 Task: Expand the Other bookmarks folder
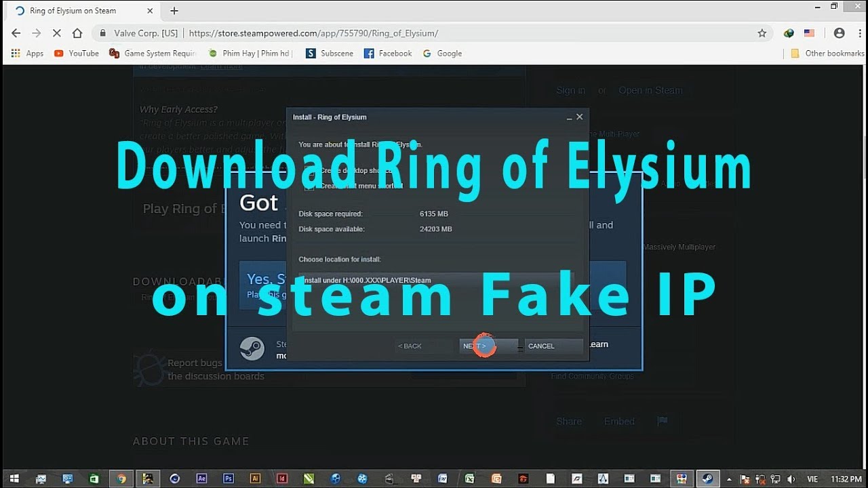(827, 54)
